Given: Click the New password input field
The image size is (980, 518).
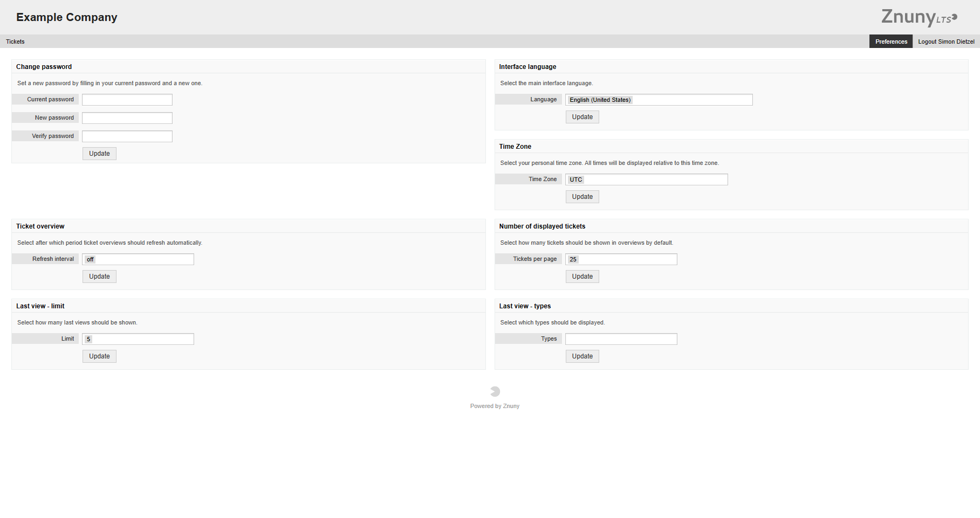Looking at the screenshot, I should click(x=127, y=118).
